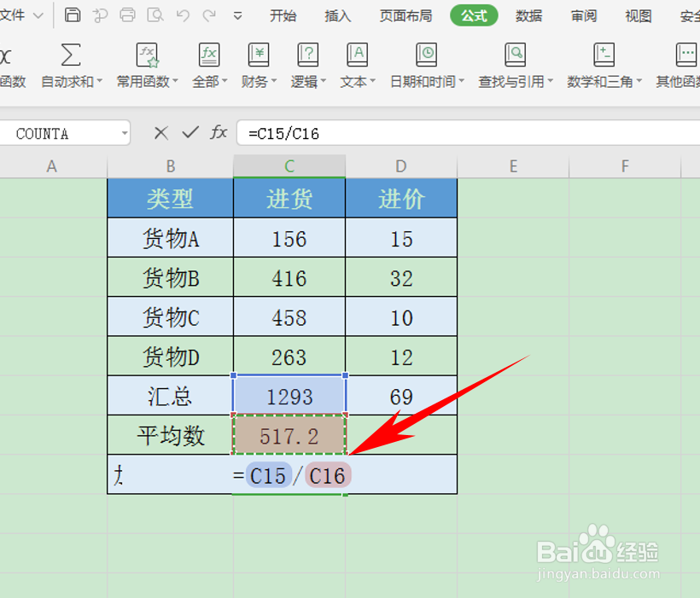Expand the 全部 dropdown arrow
Image resolution: width=700 pixels, height=598 pixels.
pyautogui.click(x=225, y=81)
